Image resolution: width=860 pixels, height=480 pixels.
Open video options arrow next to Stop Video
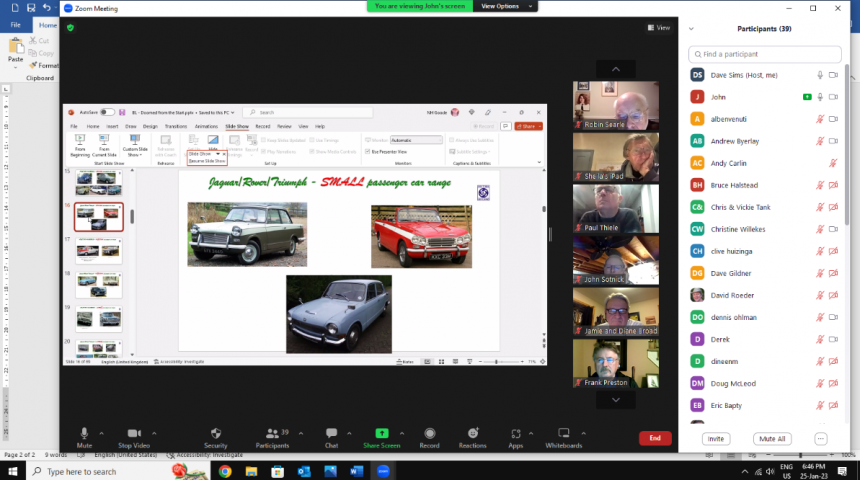[x=154, y=433]
